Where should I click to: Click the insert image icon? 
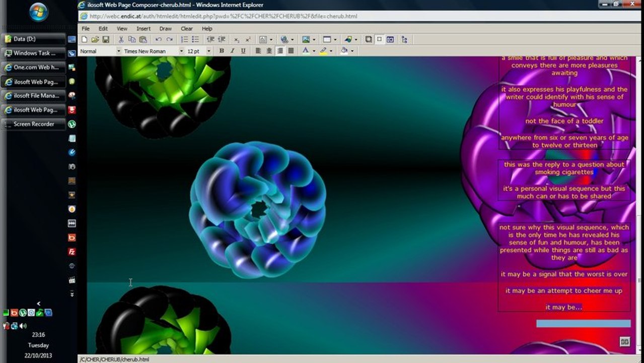click(306, 39)
